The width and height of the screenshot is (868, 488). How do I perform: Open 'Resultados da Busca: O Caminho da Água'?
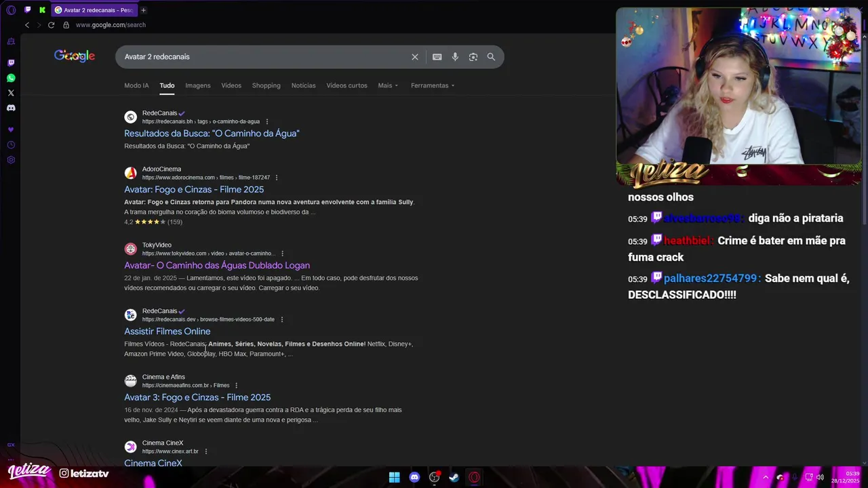(212, 134)
